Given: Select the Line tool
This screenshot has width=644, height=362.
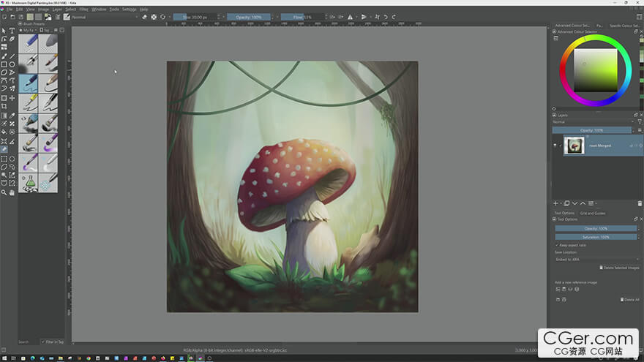Looking at the screenshot, I should tap(12, 56).
